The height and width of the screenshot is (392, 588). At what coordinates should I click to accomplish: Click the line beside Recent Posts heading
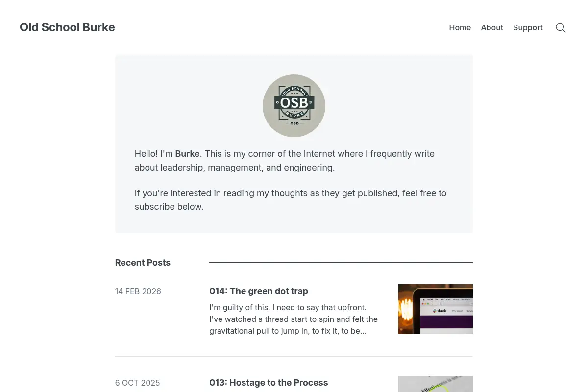click(341, 263)
